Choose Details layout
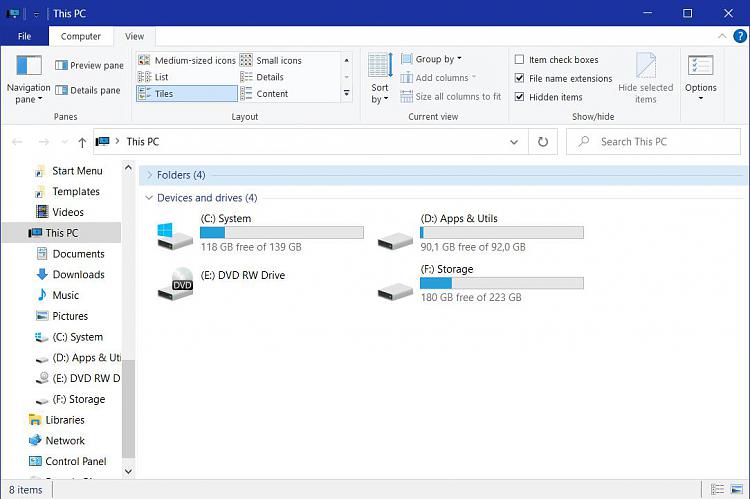The width and height of the screenshot is (750, 499). 262,77
